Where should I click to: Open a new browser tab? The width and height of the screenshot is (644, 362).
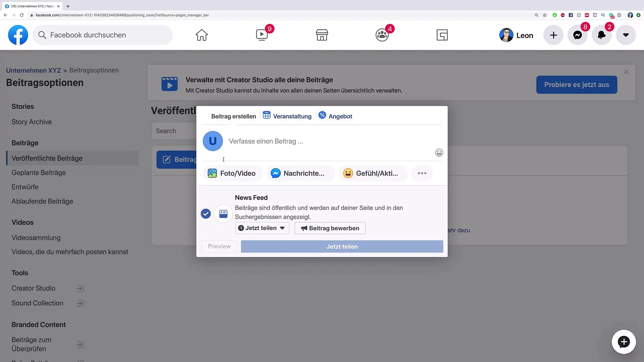coord(68,6)
